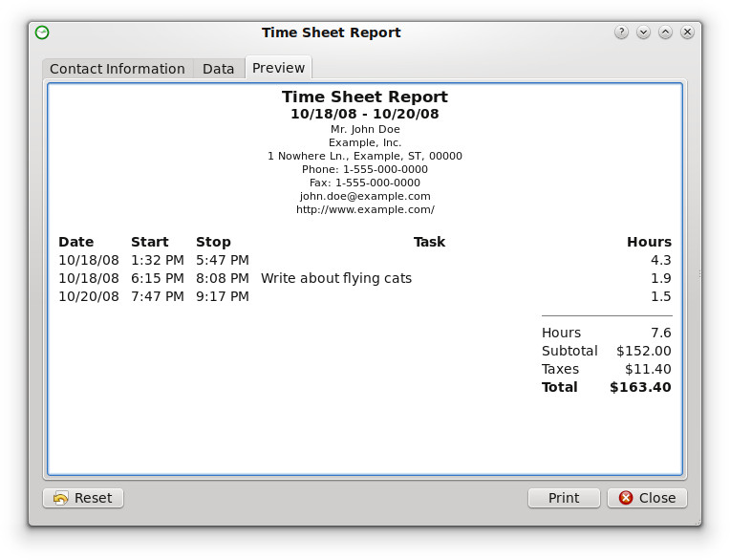The height and width of the screenshot is (560, 730).
Task: Print the time sheet report
Action: (x=564, y=498)
